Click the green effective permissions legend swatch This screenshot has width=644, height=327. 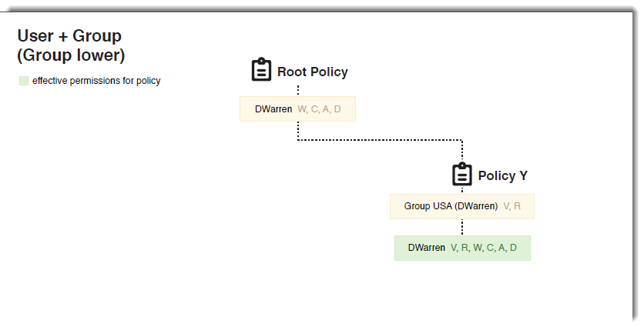(24, 81)
